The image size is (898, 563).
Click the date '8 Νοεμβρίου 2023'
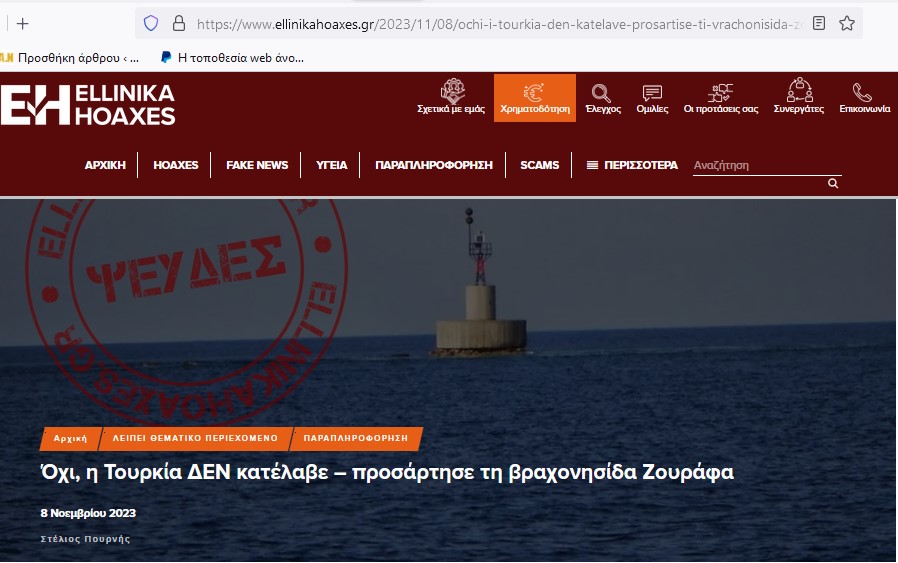pyautogui.click(x=88, y=513)
